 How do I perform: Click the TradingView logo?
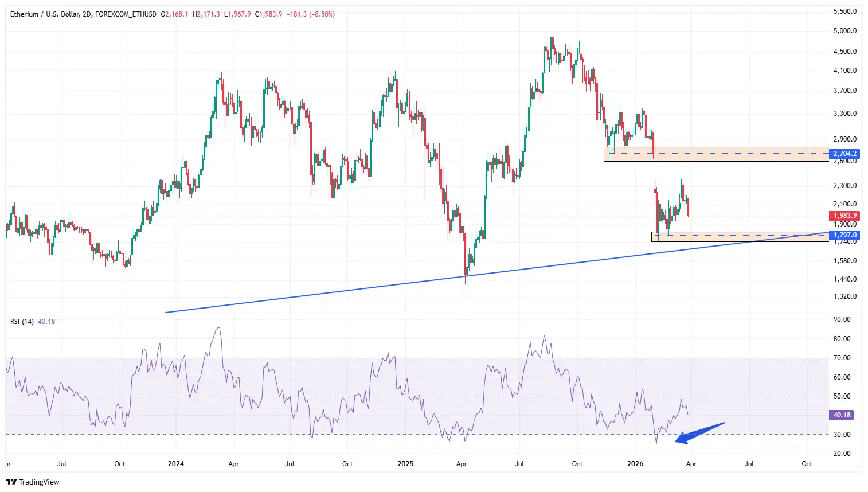(x=33, y=482)
